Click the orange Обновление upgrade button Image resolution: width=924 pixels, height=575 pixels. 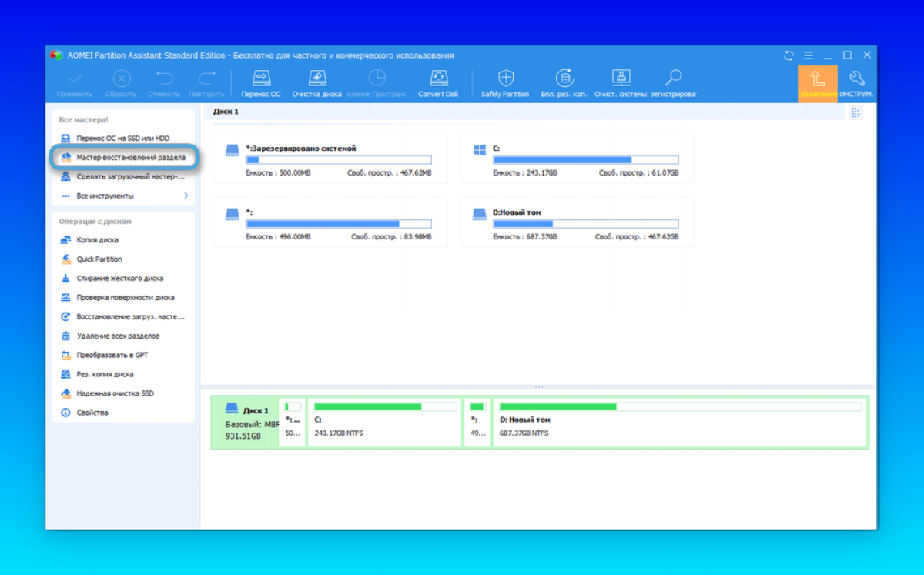pyautogui.click(x=818, y=84)
